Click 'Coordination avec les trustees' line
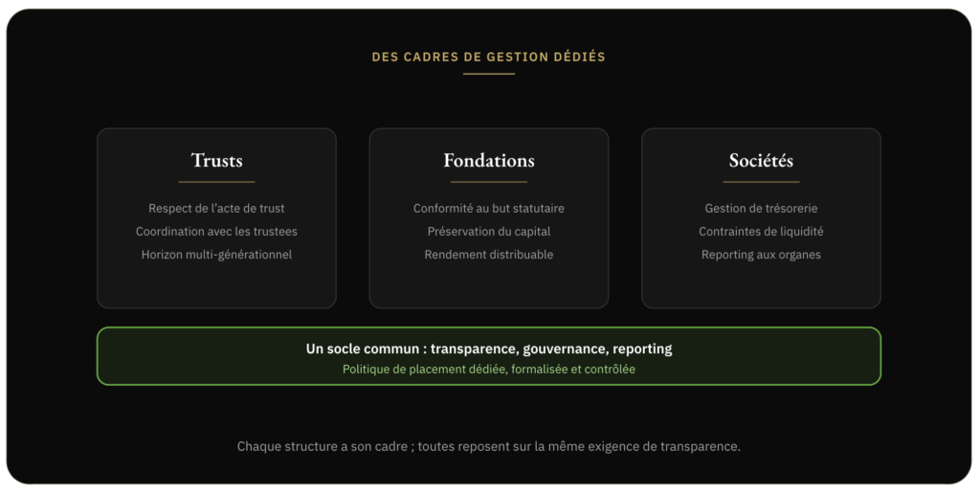 click(x=216, y=232)
